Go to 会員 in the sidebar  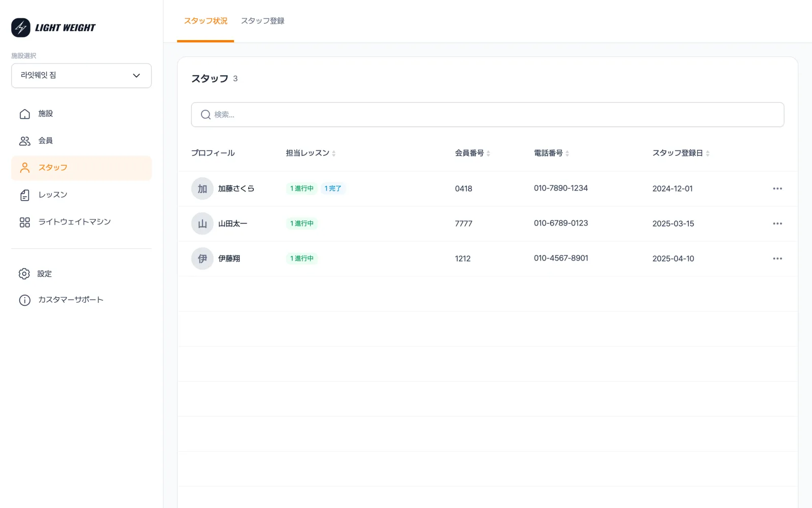(81, 141)
